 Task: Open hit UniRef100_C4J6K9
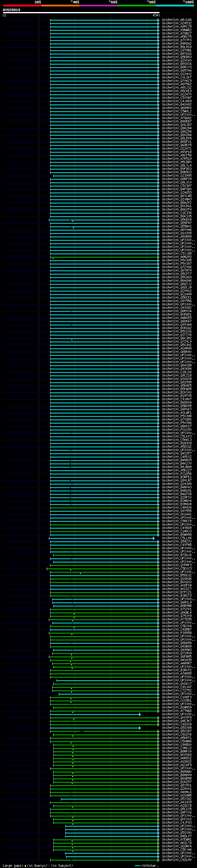pos(177,101)
